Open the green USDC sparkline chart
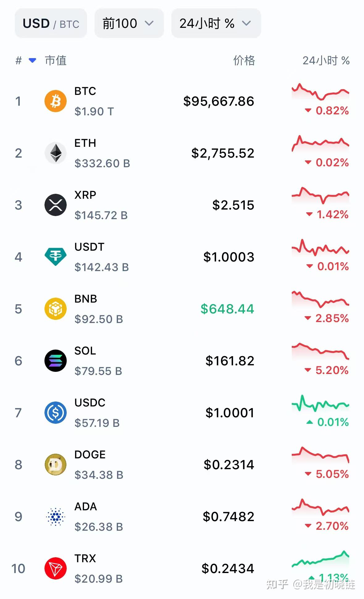The image size is (364, 599). (x=320, y=403)
